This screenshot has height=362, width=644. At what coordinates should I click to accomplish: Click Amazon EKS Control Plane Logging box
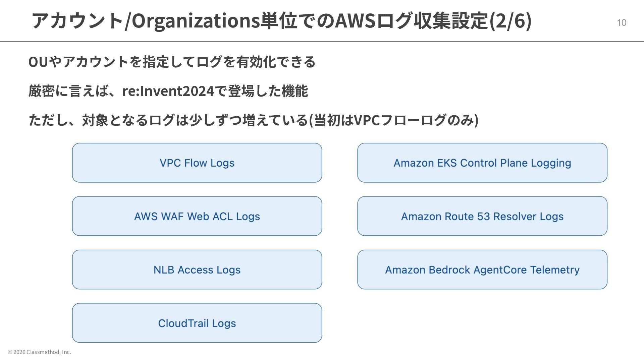point(482,163)
